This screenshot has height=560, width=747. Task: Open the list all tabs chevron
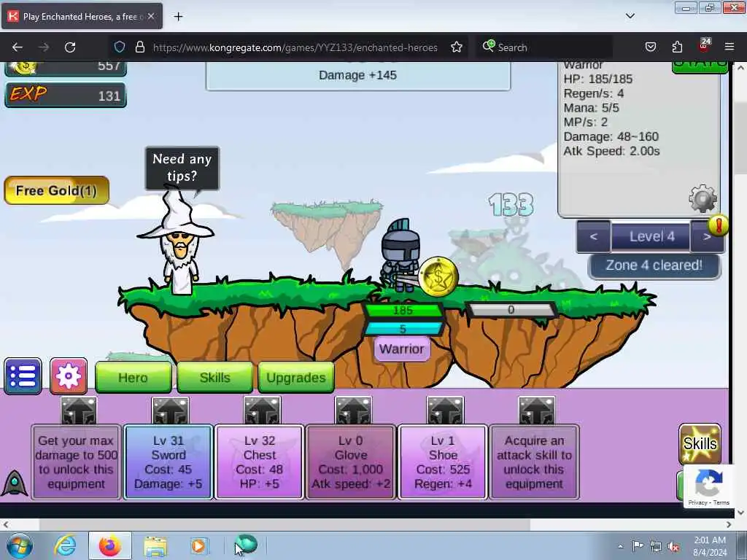(630, 16)
